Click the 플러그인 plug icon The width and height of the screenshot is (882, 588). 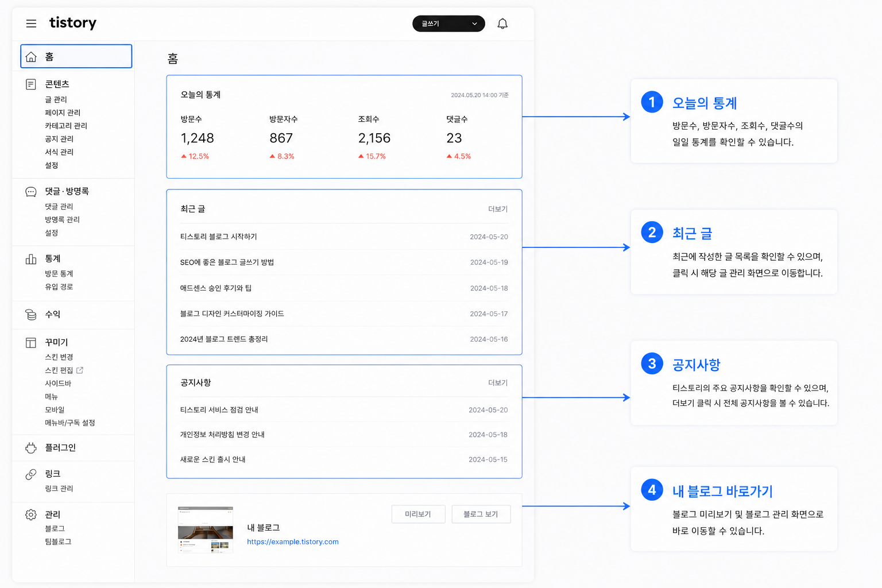click(x=31, y=448)
